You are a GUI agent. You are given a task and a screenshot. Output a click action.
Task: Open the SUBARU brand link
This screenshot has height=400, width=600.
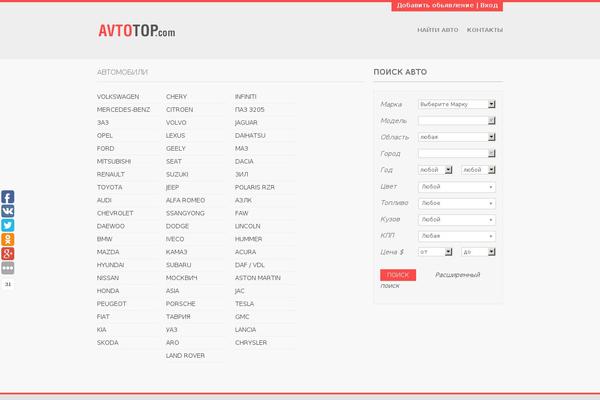(178, 265)
